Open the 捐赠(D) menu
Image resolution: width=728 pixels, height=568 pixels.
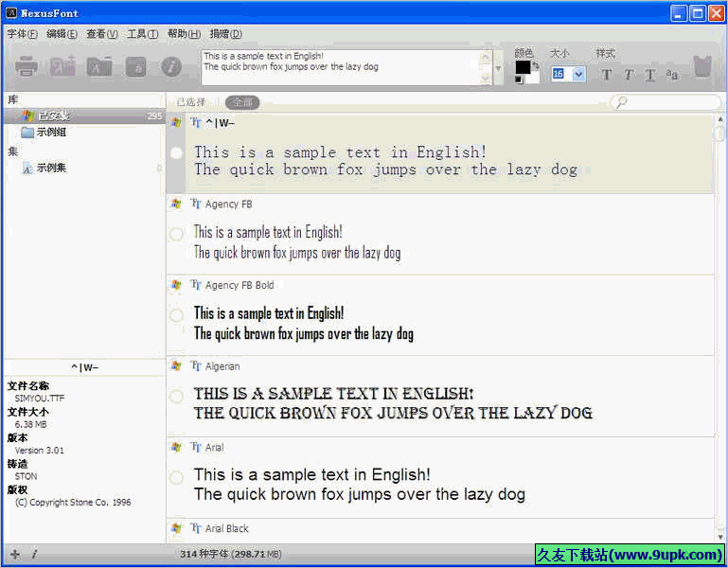pyautogui.click(x=225, y=34)
